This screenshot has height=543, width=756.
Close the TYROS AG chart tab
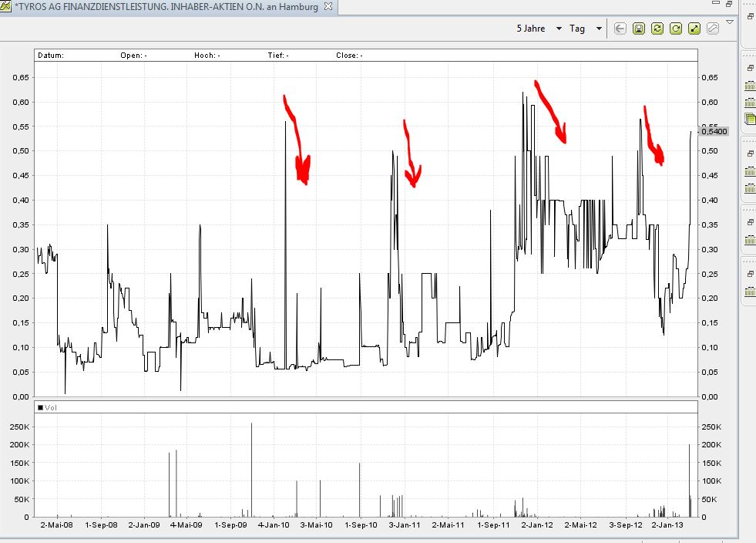tap(328, 6)
